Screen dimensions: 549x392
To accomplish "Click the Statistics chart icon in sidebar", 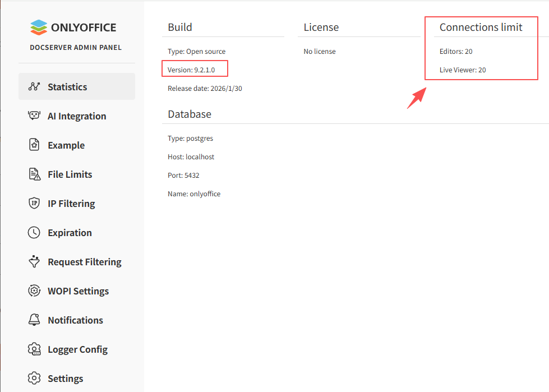I will click(x=34, y=87).
